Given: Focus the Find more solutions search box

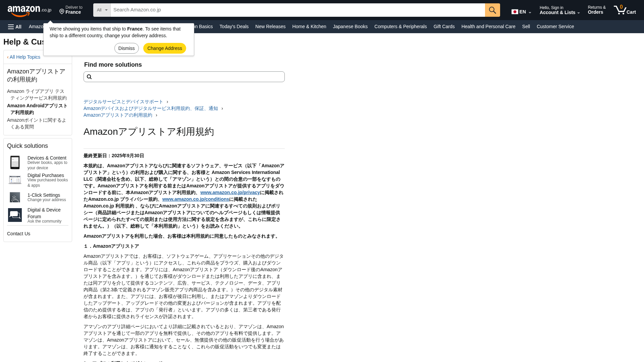Looking at the screenshot, I should tap(184, 77).
